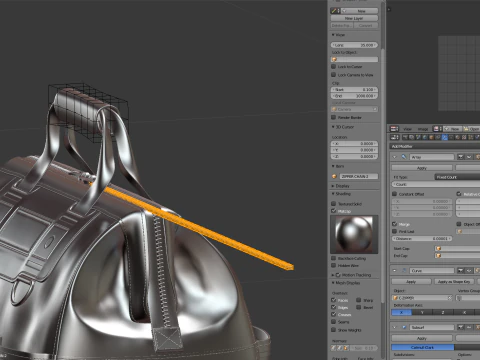This screenshot has height=360, width=480.
Task: Click the Subsurf modifier type icon
Action: tap(404, 327)
